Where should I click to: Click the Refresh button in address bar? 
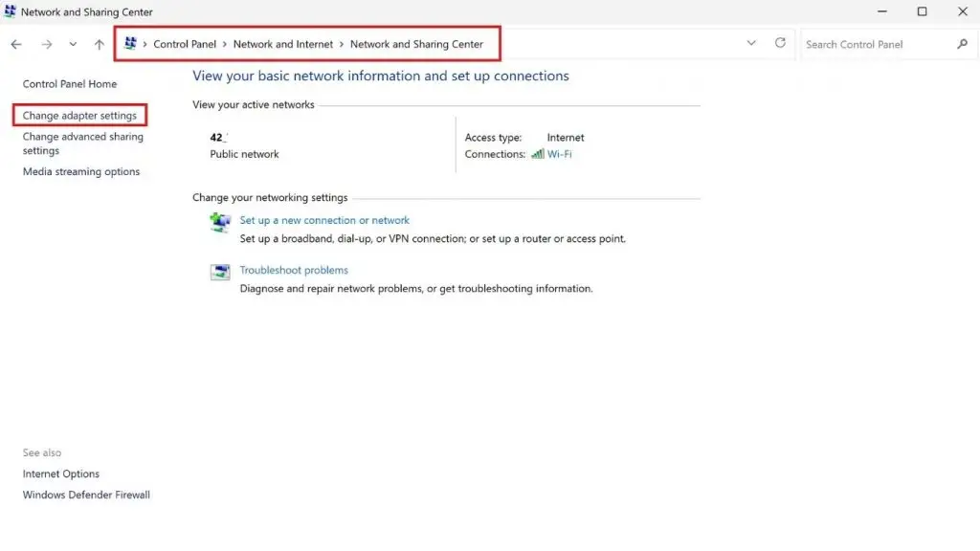[x=780, y=43]
